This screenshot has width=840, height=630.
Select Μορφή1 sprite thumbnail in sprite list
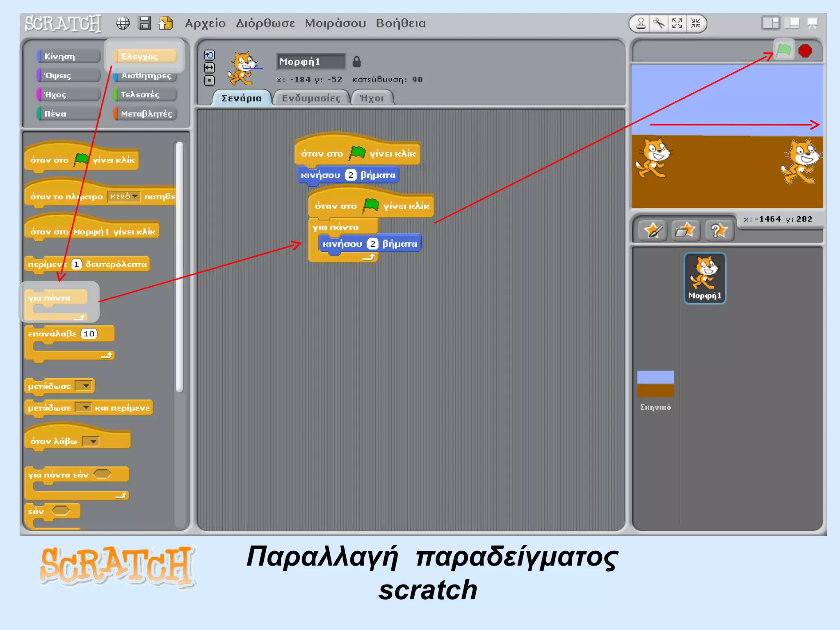(x=705, y=278)
